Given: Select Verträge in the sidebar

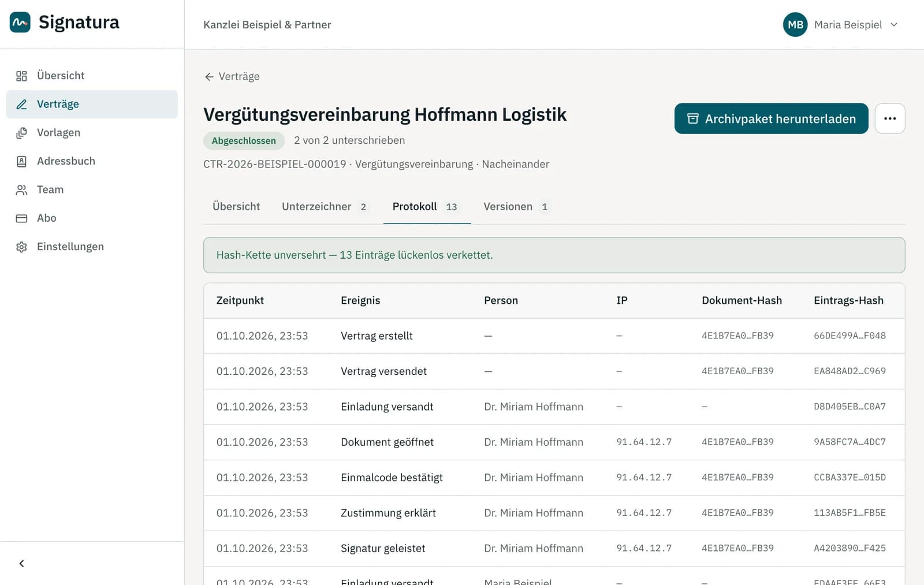Looking at the screenshot, I should [92, 104].
